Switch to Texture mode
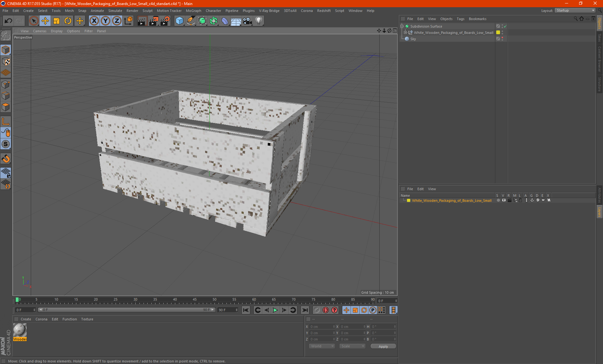The image size is (603, 364). coord(6,62)
